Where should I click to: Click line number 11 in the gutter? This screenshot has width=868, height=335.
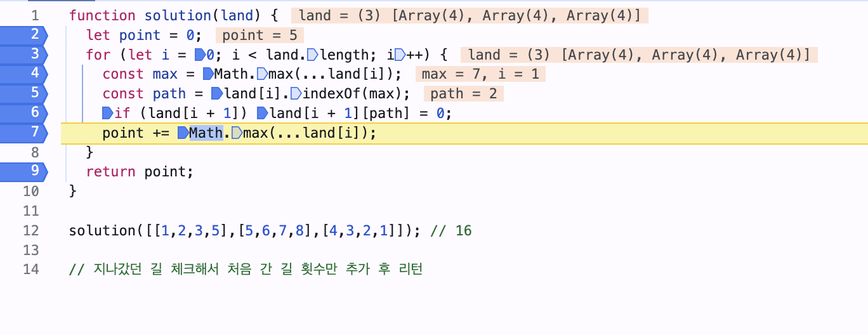click(x=30, y=211)
